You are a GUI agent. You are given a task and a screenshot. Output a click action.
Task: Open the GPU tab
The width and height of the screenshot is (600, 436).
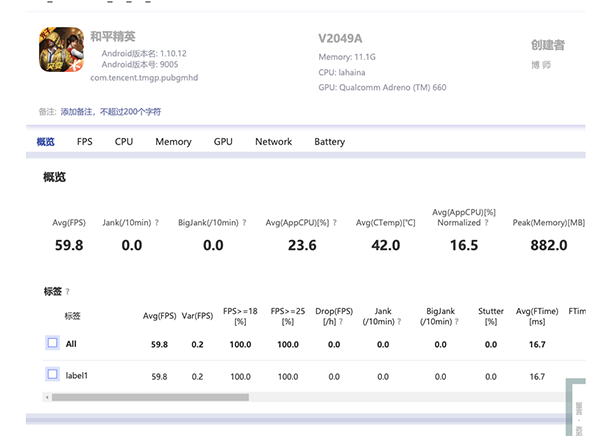coord(223,142)
